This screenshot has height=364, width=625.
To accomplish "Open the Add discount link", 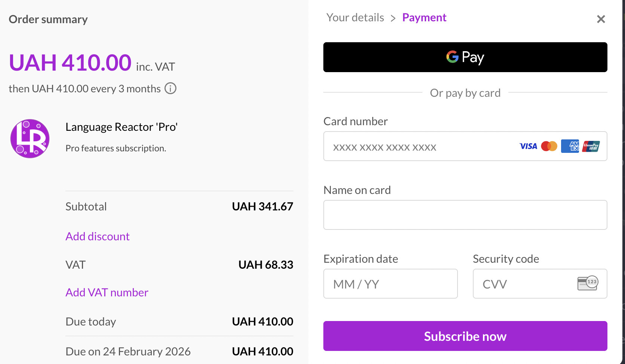I will [98, 236].
